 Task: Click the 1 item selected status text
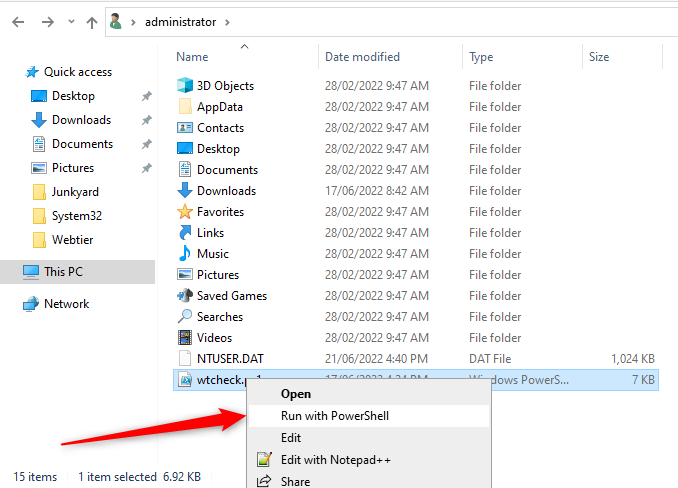(x=117, y=477)
